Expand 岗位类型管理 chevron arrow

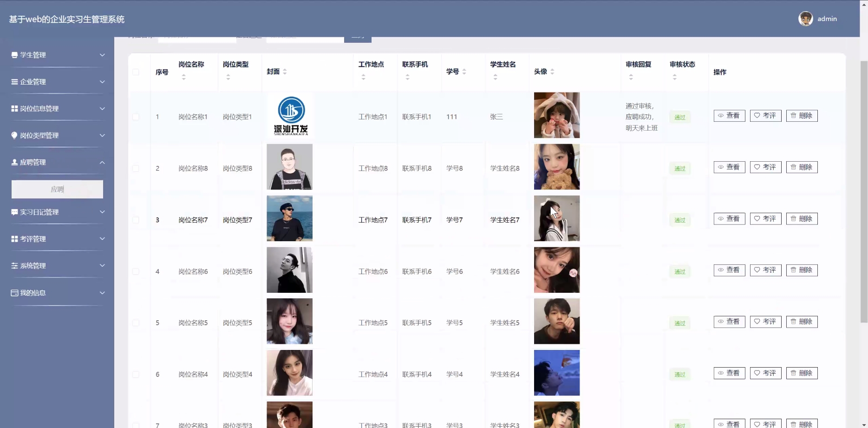click(x=102, y=136)
